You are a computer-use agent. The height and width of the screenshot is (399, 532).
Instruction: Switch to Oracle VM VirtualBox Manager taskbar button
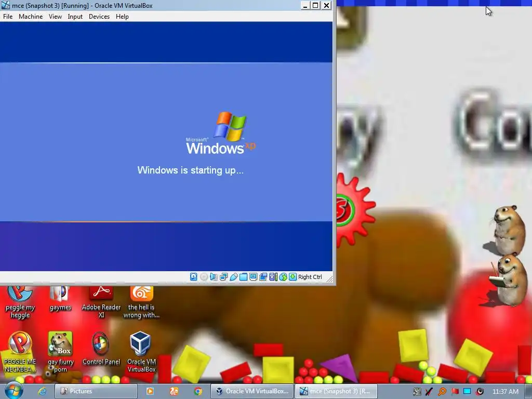252,391
